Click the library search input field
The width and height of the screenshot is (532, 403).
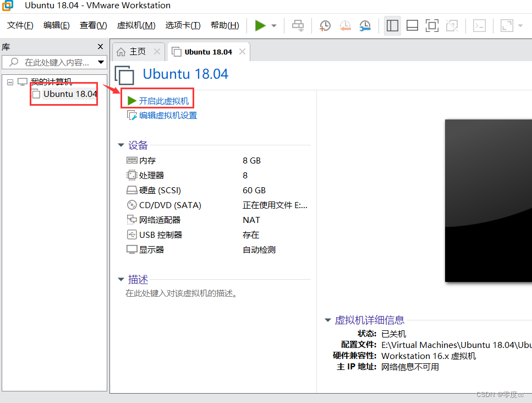click(x=52, y=62)
